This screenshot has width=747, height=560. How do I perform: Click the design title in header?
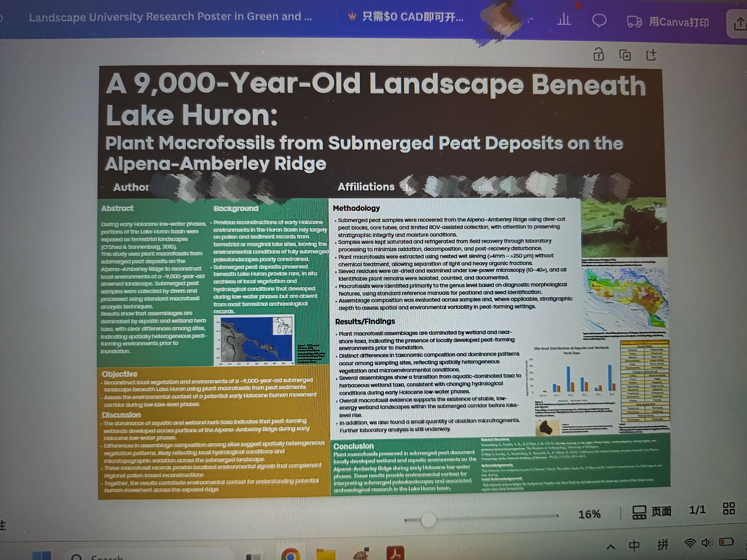pyautogui.click(x=170, y=16)
